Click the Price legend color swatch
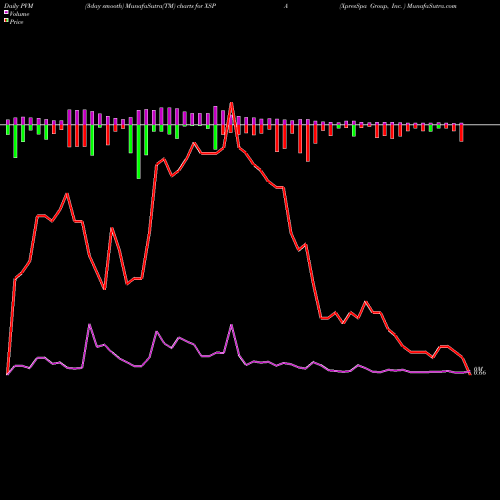This screenshot has height=500, width=500. (6, 21)
